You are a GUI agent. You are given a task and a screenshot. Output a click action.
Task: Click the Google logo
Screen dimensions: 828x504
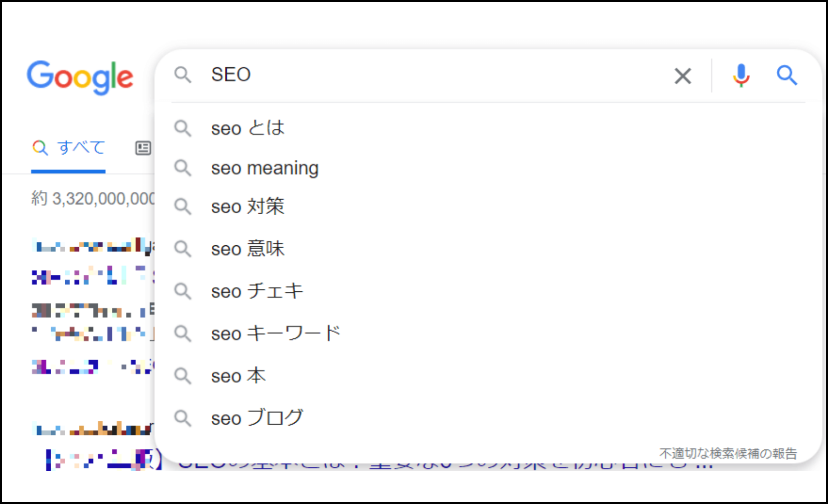tap(80, 77)
